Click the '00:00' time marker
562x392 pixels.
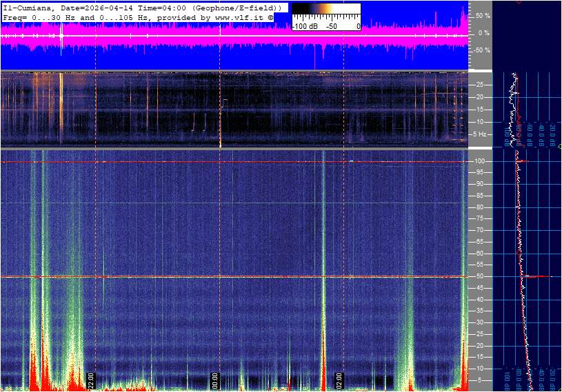tap(214, 381)
